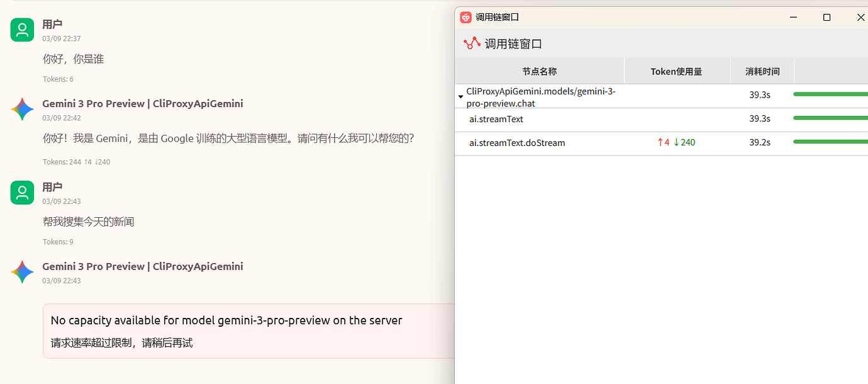
Task: Click the first 用户 name label at 22:37
Action: [x=52, y=25]
